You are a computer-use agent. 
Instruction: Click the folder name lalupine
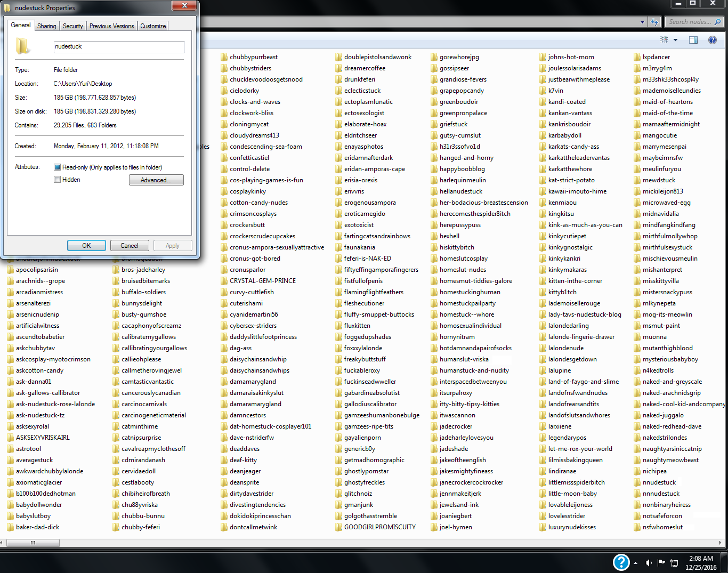pyautogui.click(x=560, y=370)
